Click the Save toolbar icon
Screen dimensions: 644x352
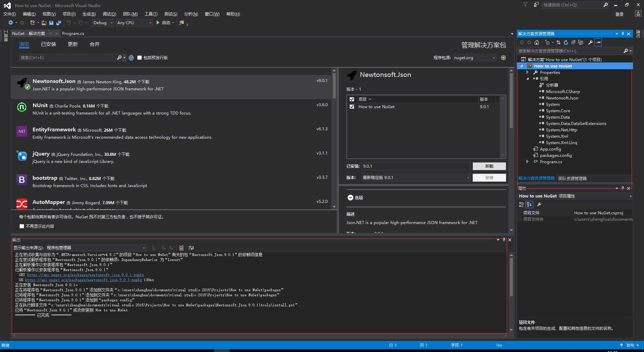[x=51, y=23]
